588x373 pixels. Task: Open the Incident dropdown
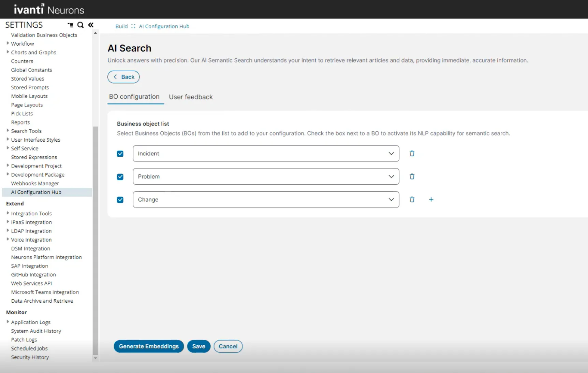tap(266, 154)
